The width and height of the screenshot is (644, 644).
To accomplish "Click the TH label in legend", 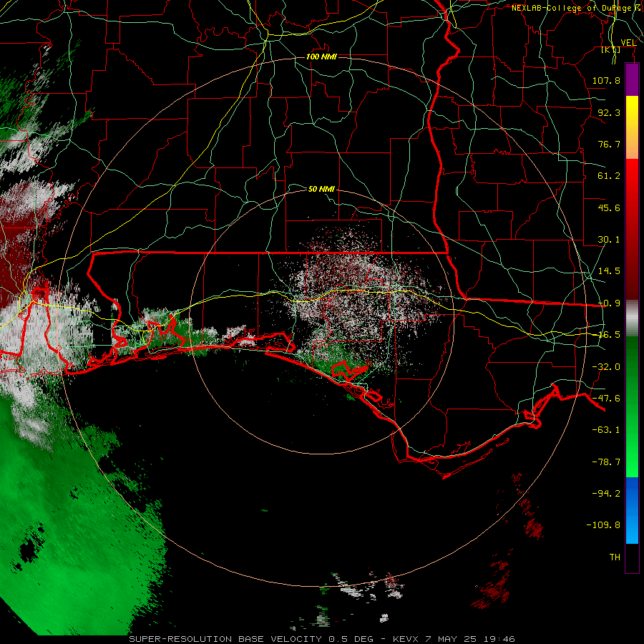I will [615, 557].
